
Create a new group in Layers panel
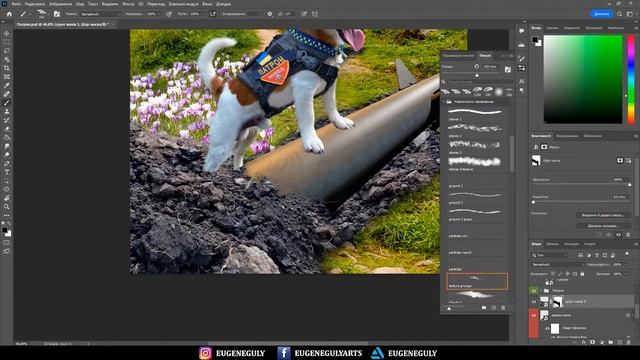(x=611, y=342)
